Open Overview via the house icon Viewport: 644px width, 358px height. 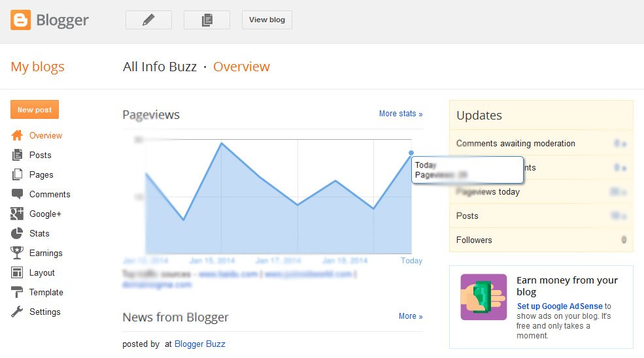[x=17, y=135]
